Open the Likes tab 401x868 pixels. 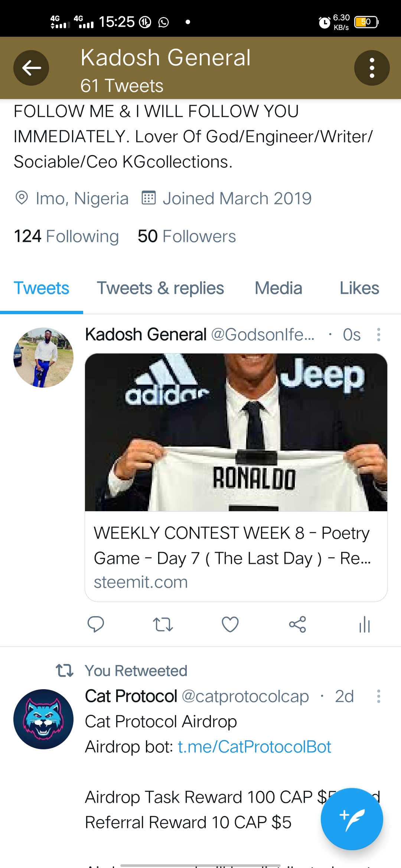[359, 288]
